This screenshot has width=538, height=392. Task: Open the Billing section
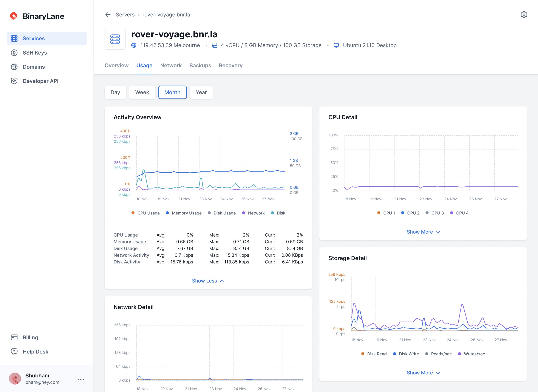(30, 337)
